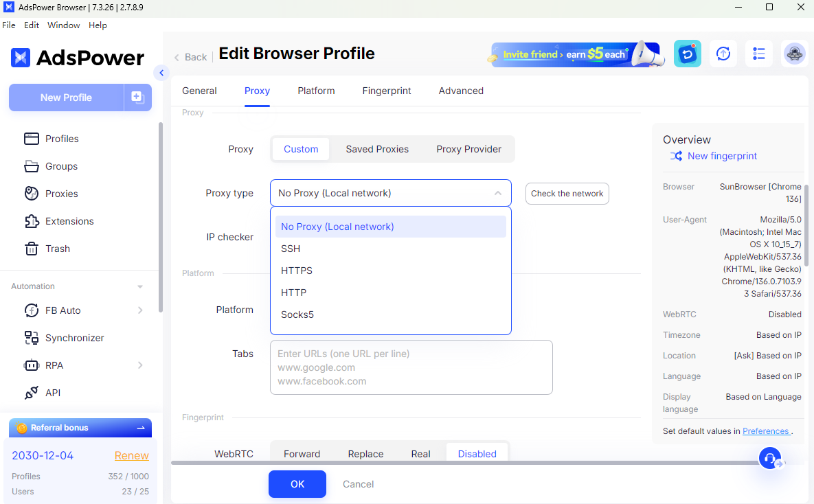
Task: Collapse the sidebar with the chevron button
Action: pyautogui.click(x=161, y=73)
